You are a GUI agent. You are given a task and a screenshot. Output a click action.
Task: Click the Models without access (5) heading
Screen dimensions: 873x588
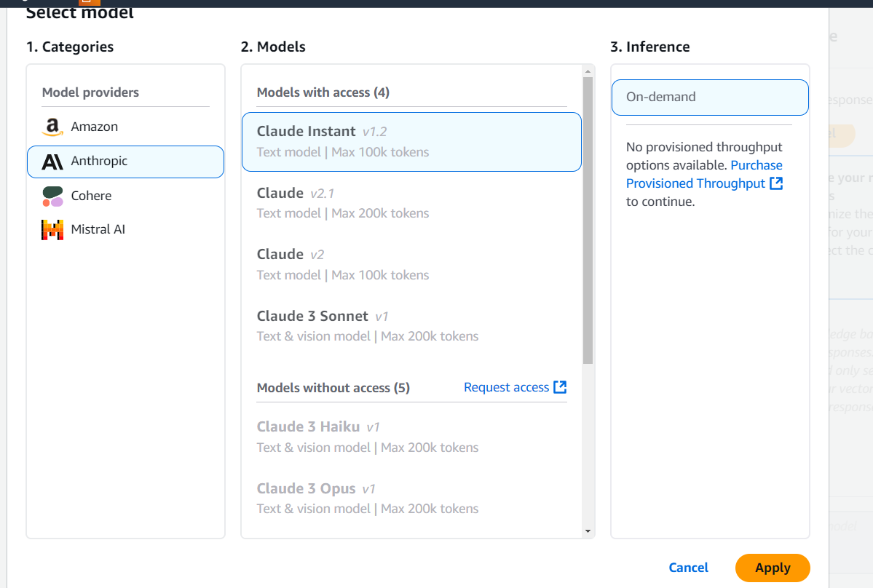[x=333, y=388]
